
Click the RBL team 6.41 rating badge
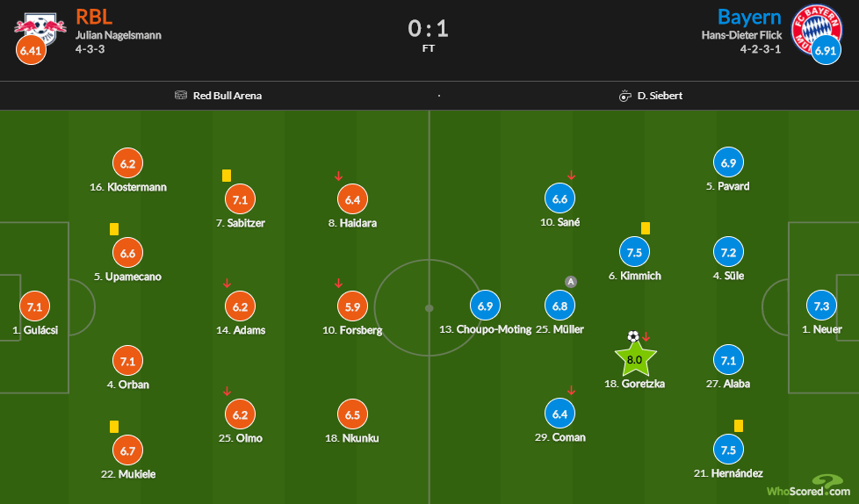(x=31, y=50)
